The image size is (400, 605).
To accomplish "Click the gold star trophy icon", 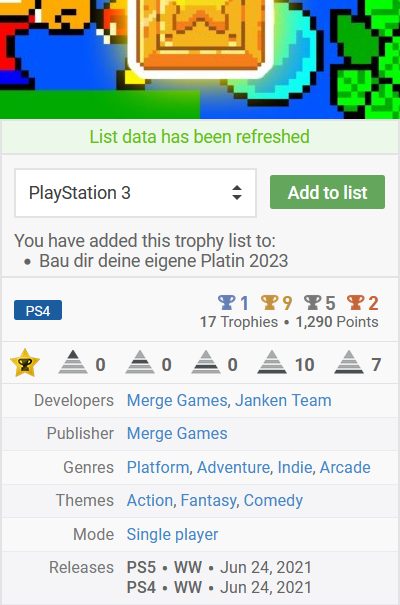I will click(x=25, y=363).
